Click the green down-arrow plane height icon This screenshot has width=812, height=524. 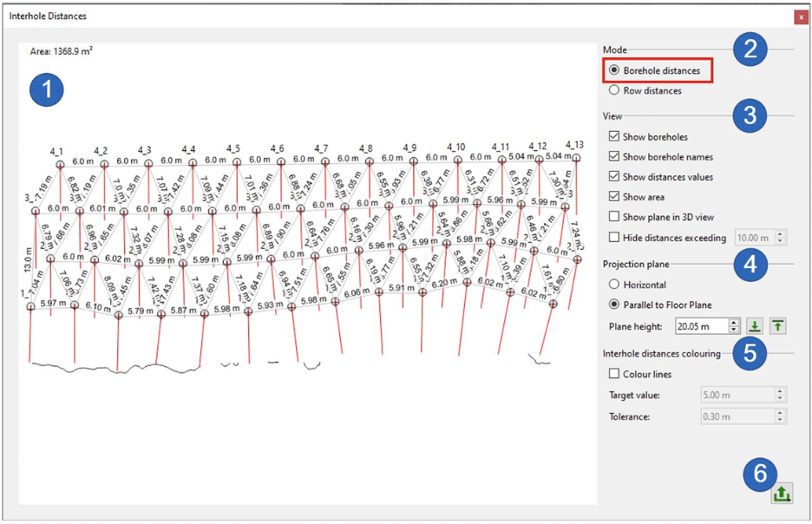point(755,326)
